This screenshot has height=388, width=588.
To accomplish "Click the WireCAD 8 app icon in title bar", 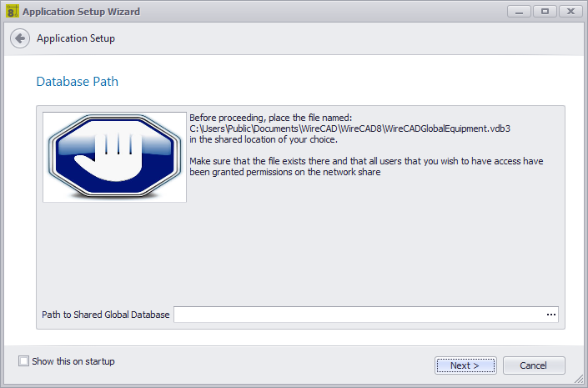I will 12,12.
